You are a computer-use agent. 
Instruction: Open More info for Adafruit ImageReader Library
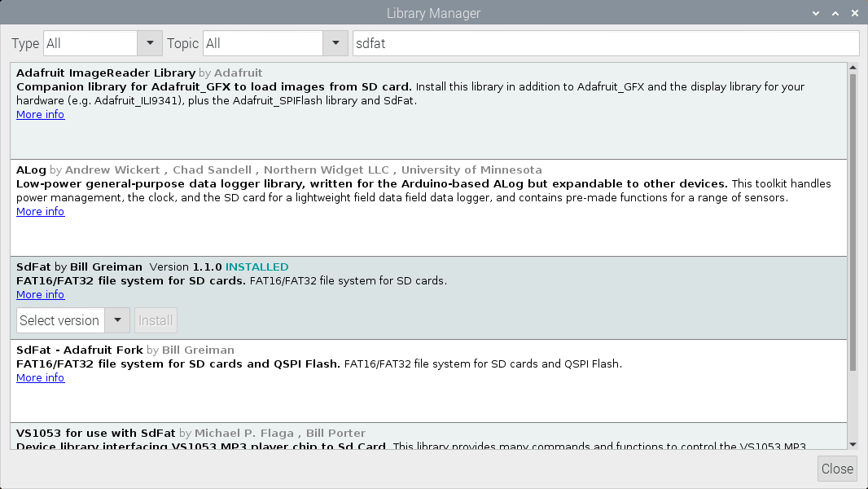(41, 115)
